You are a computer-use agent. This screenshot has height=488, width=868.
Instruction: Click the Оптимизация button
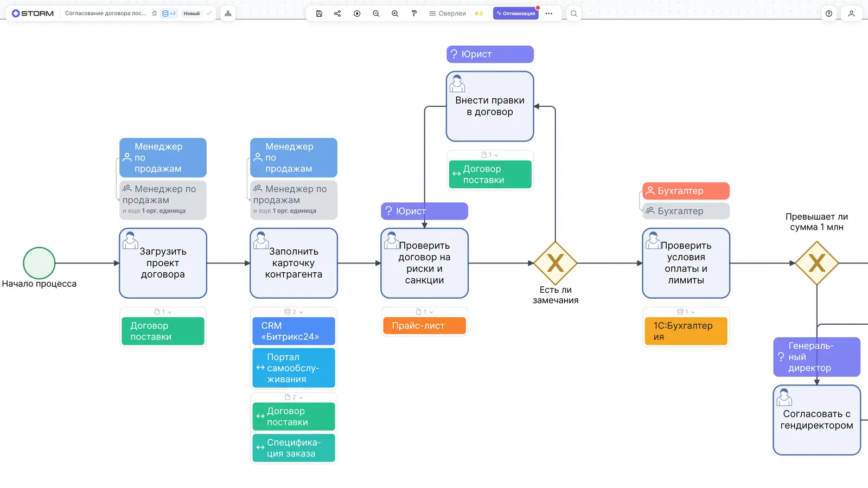(x=516, y=14)
